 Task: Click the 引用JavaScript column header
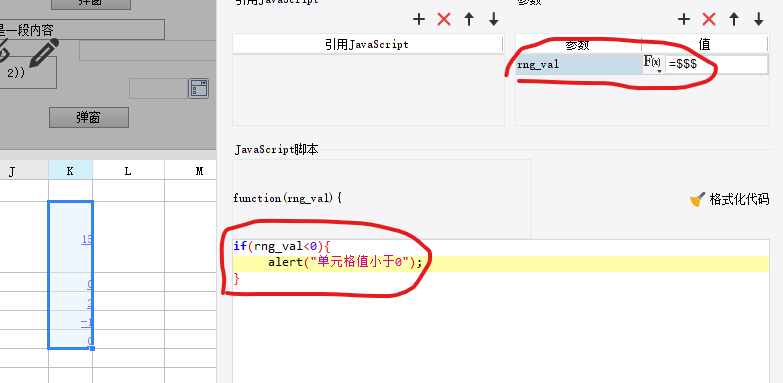pos(367,44)
